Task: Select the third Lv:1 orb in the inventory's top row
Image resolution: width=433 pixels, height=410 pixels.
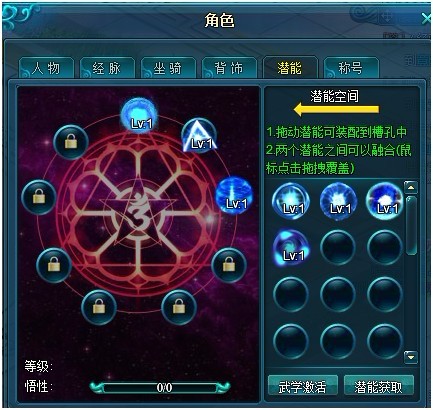Action: click(x=384, y=201)
